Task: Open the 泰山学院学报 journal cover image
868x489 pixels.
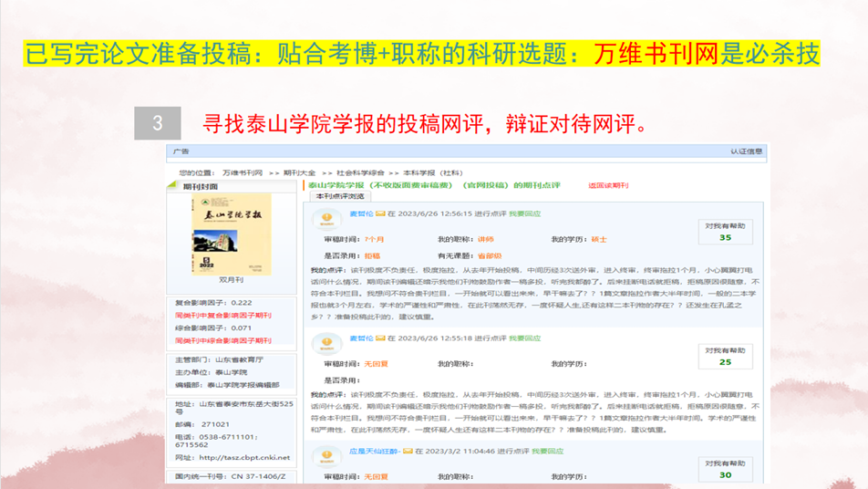Action: point(231,234)
